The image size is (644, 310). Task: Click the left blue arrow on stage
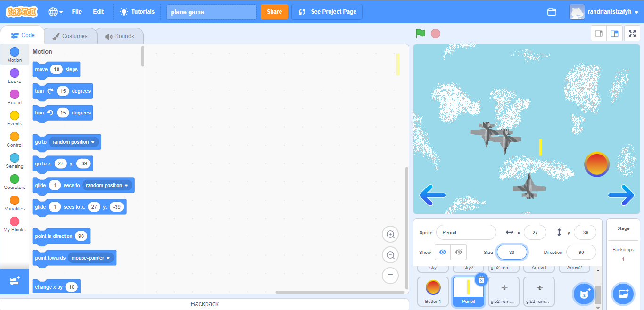click(432, 195)
